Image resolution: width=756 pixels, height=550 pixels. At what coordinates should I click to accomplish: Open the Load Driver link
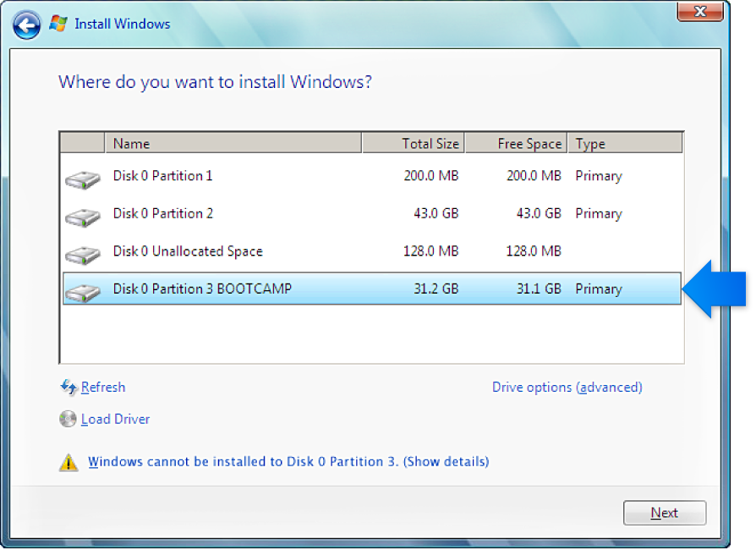(115, 419)
